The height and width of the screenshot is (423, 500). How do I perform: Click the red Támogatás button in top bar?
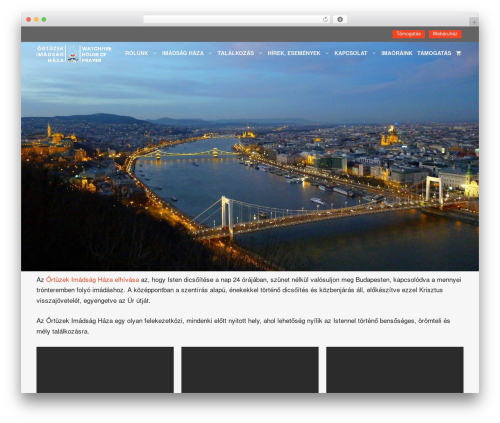pyautogui.click(x=409, y=34)
